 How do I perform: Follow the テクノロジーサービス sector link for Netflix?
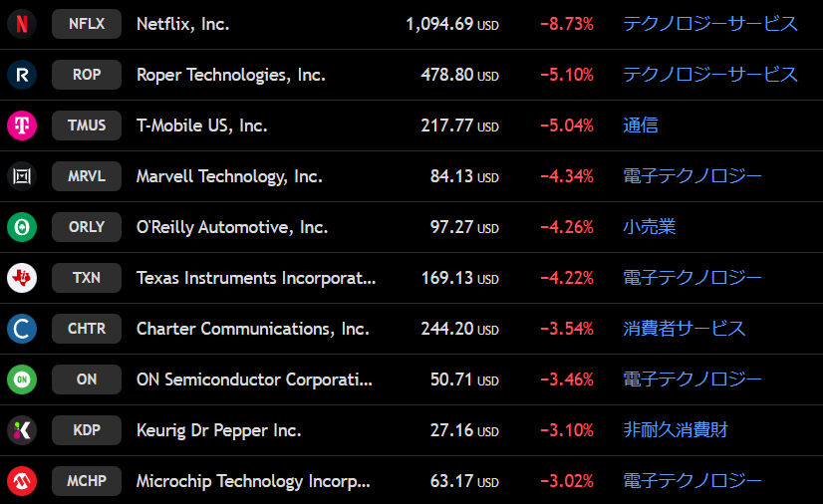pos(710,24)
